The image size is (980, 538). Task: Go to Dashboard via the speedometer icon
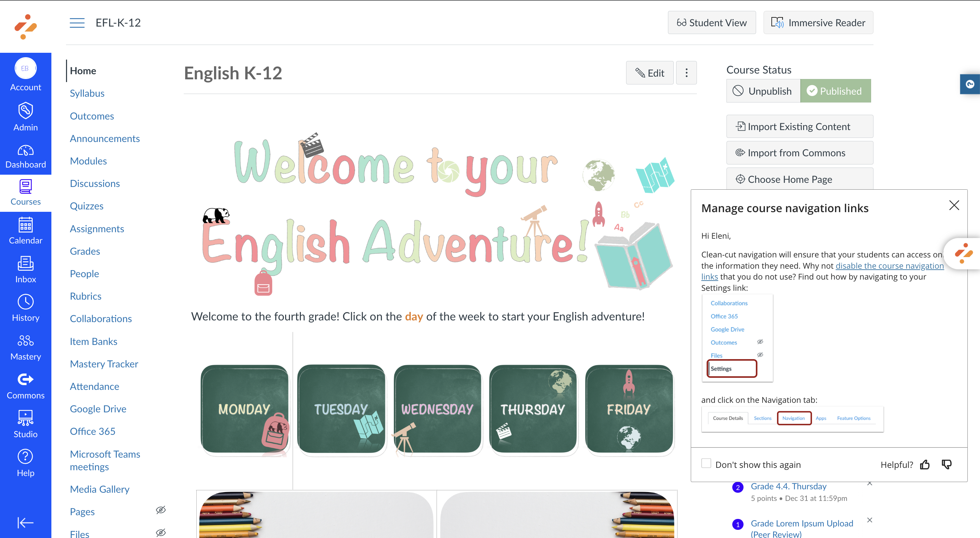26,151
